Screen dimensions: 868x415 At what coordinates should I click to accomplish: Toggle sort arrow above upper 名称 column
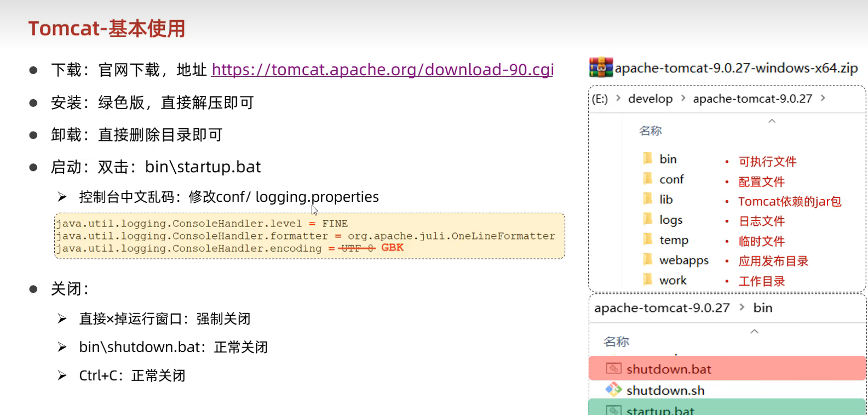[772, 121]
